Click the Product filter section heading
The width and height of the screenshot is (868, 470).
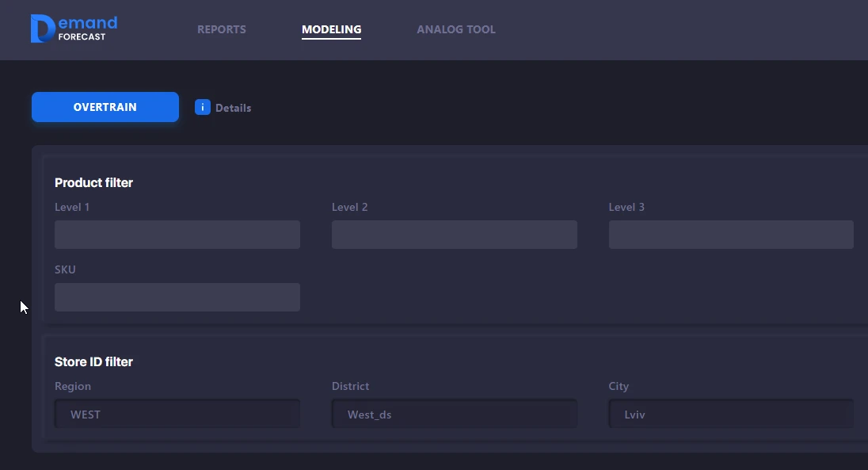[93, 183]
